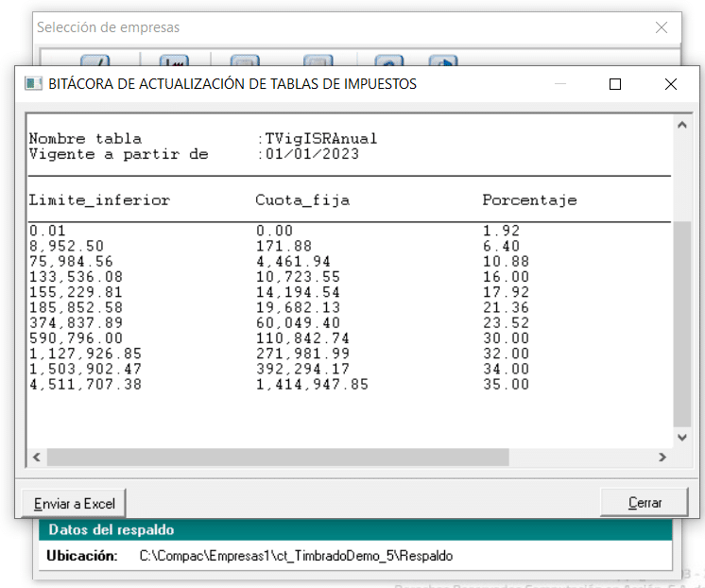The height and width of the screenshot is (588, 705).
Task: Click the Cuota_fija value 1,414,947.85
Action: pos(312,384)
